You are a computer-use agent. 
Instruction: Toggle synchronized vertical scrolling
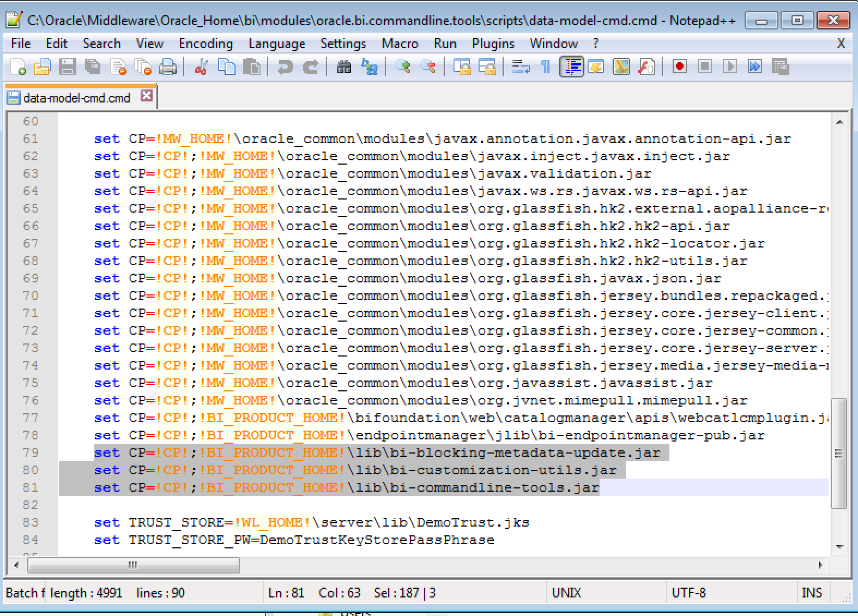(x=462, y=67)
